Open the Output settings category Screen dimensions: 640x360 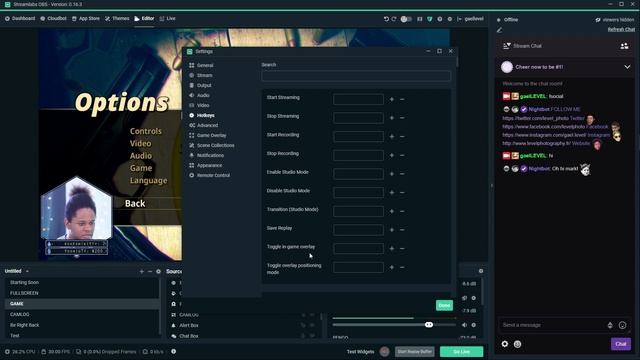pos(200,85)
